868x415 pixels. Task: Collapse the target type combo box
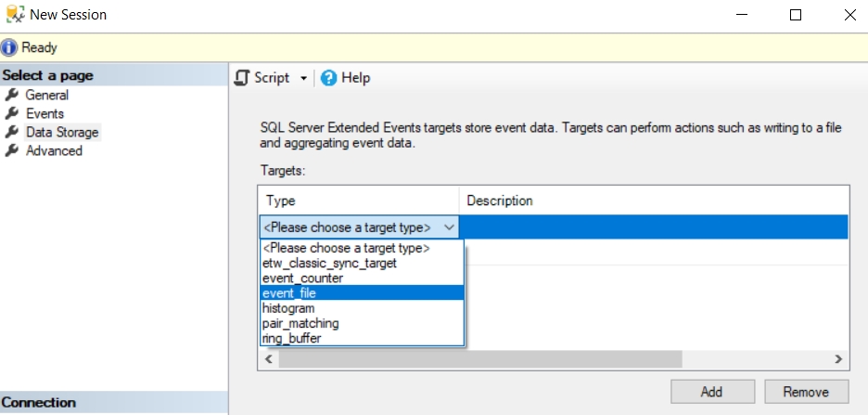point(450,227)
